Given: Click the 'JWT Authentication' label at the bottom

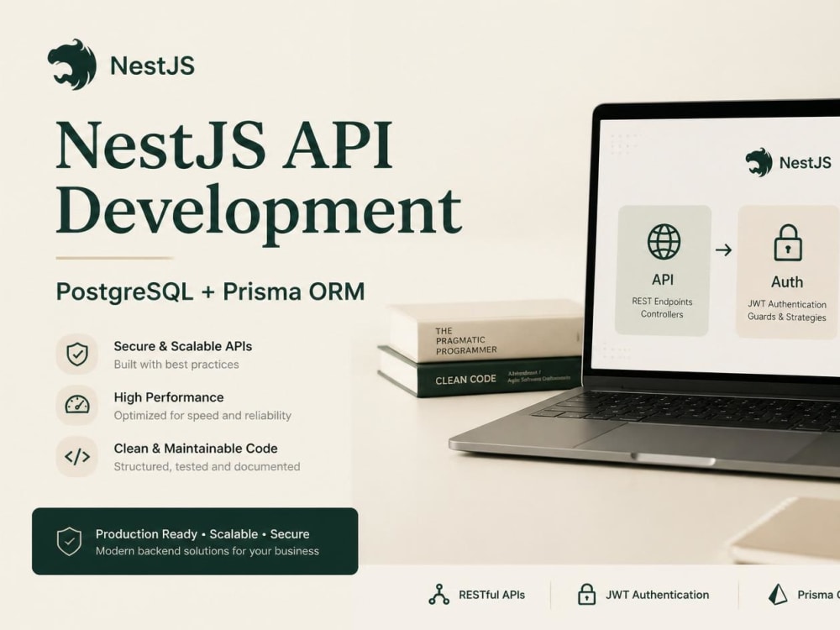Looking at the screenshot, I should pos(658,595).
